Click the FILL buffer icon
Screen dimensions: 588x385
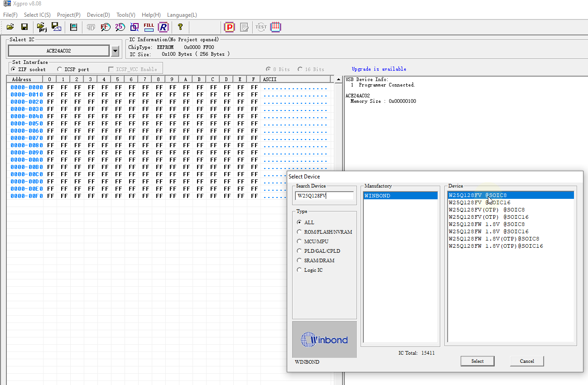click(x=149, y=27)
